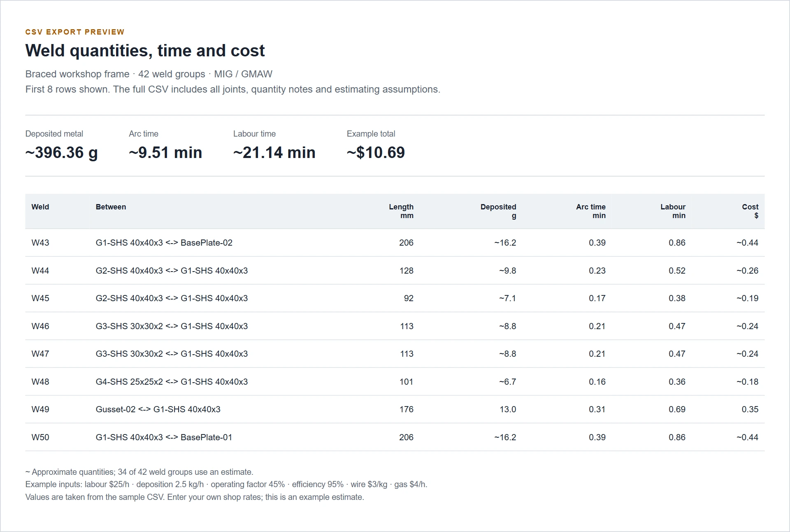Click the Between column header

click(x=111, y=207)
